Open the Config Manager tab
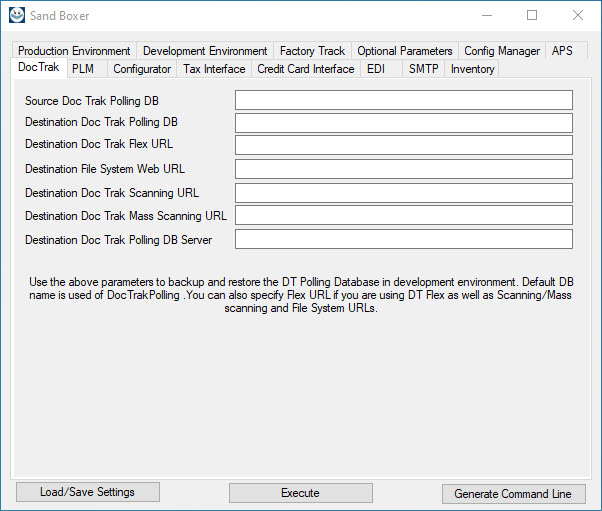Screen dimensions: 602x511 click(x=502, y=51)
